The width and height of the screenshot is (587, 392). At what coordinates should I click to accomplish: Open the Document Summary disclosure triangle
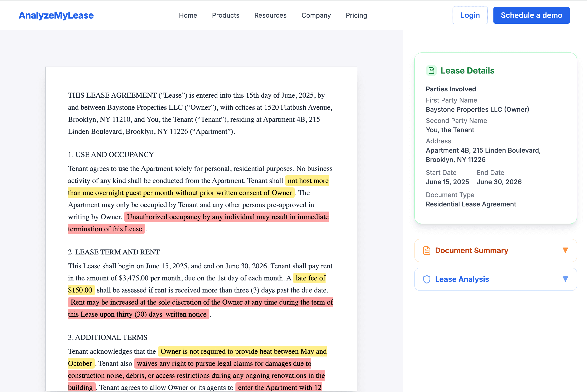point(565,250)
